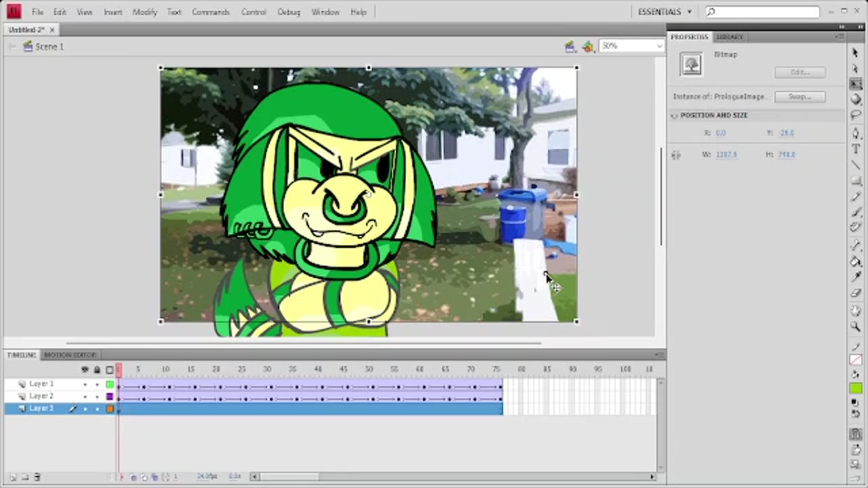Screen dimensions: 868x488
Task: Collapse the Position and Size section
Action: click(x=675, y=116)
